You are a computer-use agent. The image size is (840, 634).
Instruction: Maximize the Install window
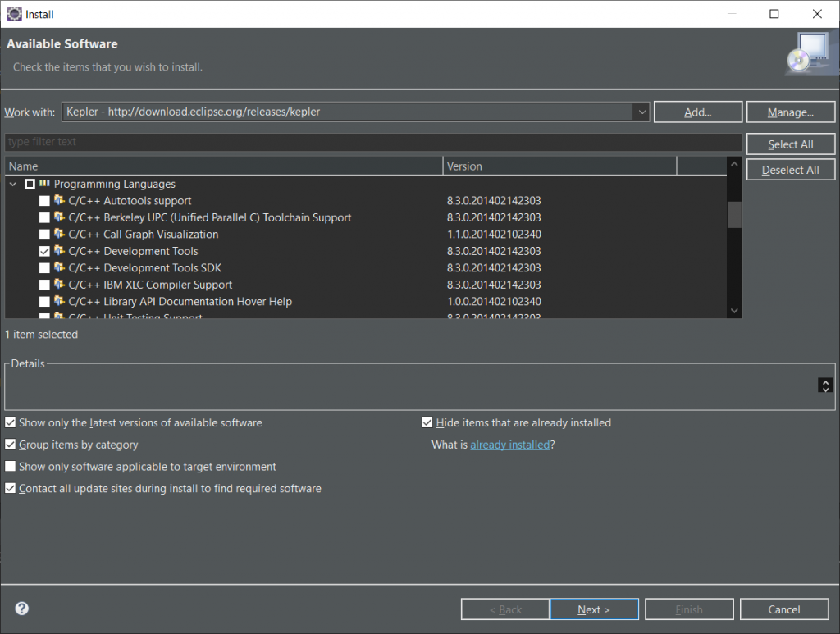pyautogui.click(x=774, y=14)
